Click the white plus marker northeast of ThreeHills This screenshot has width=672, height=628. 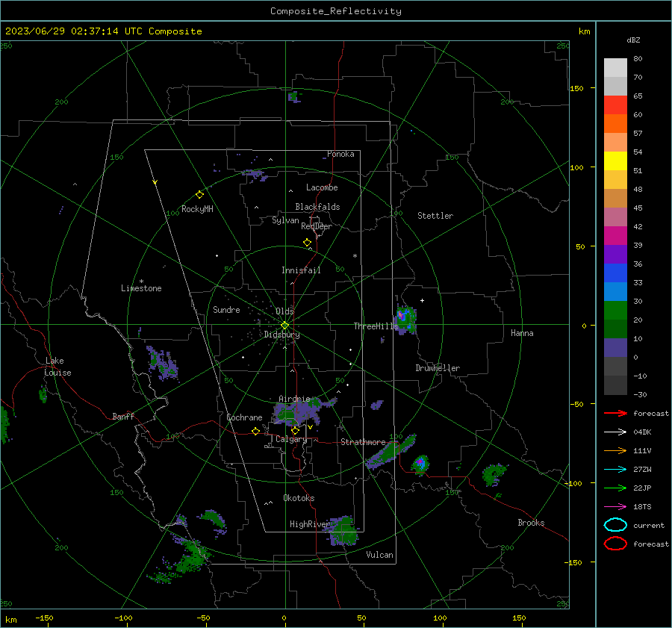[x=422, y=300]
